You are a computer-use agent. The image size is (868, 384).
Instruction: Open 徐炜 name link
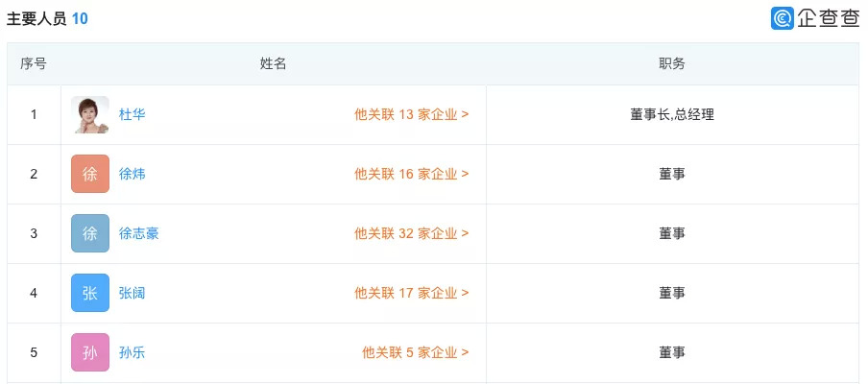[133, 175]
